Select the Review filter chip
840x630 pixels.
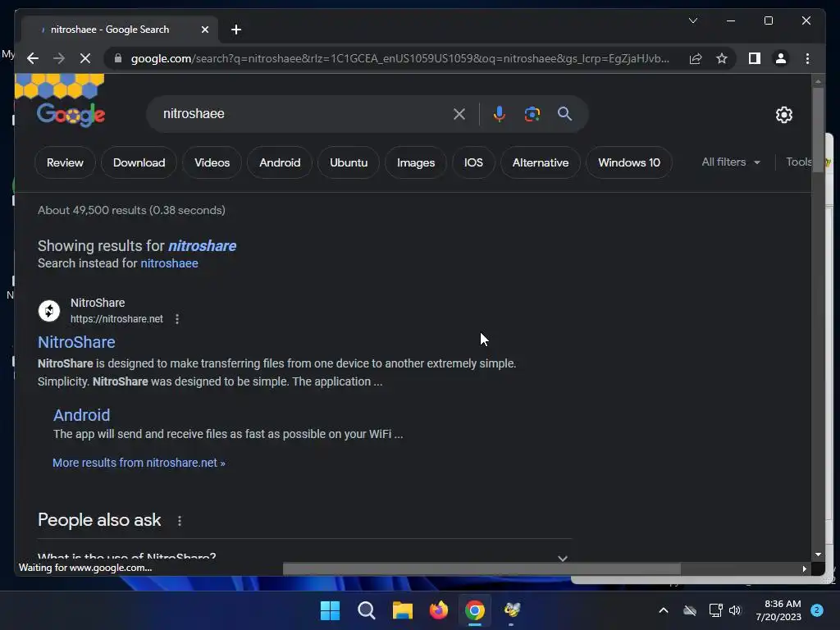[65, 162]
